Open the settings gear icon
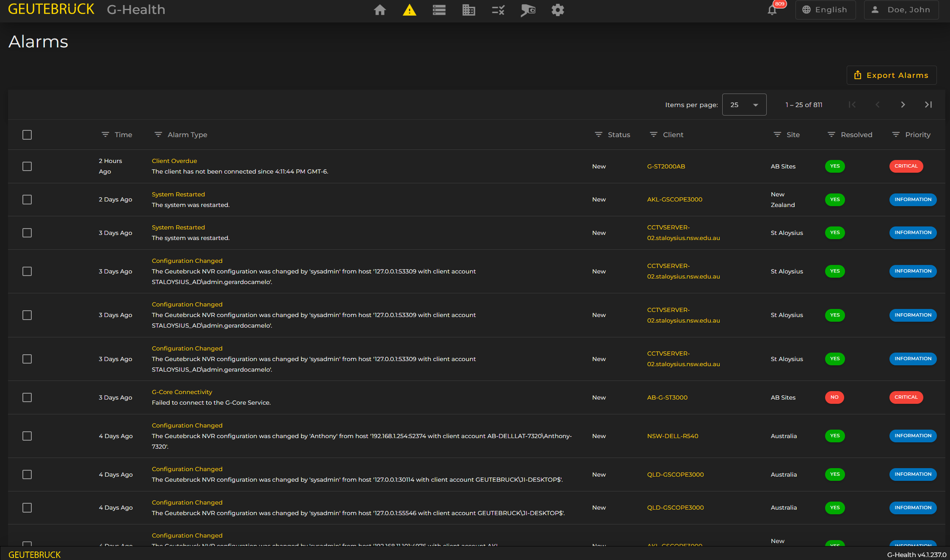Viewport: 950px width, 560px height. 558,10
